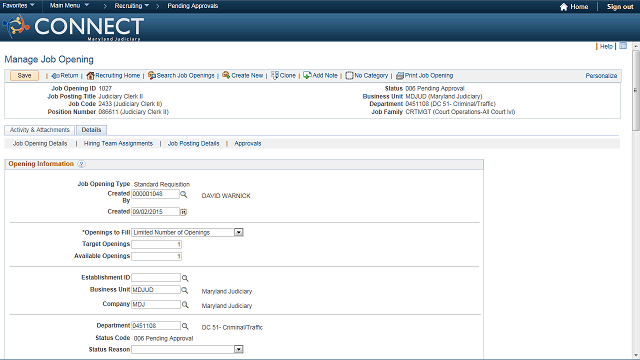Click the Business Unit lookup magnifier
This screenshot has width=640, height=360.
point(184,290)
